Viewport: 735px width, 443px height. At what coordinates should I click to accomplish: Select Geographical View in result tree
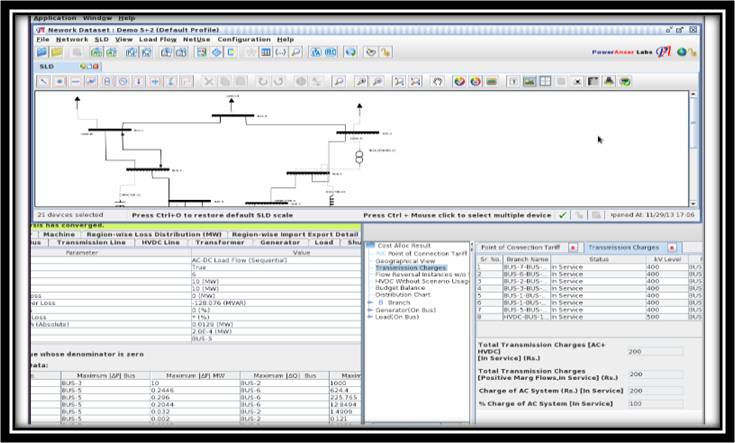[404, 260]
